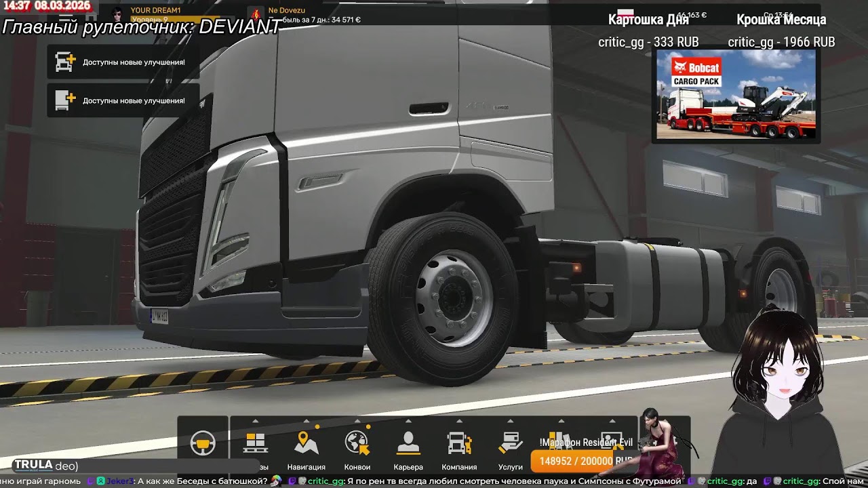The width and height of the screenshot is (868, 488).
Task: Expand the arrow above Карьера
Action: coord(408,421)
